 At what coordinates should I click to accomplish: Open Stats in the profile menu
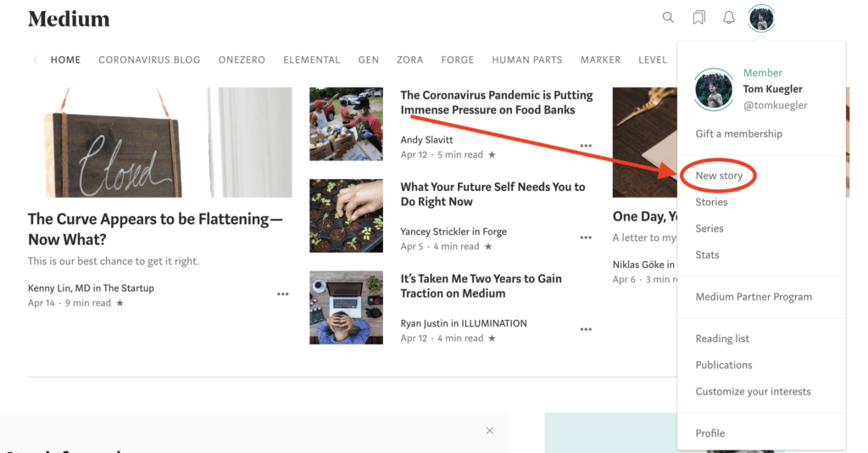707,254
